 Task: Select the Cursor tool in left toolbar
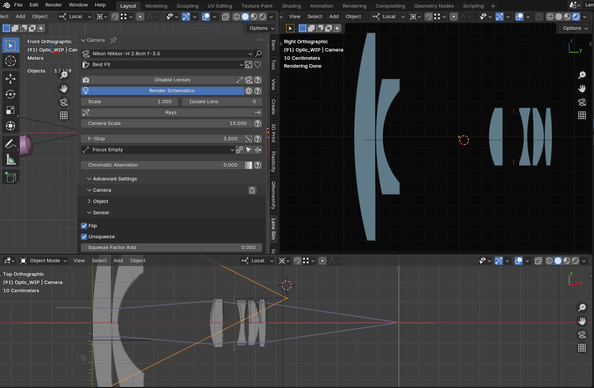pyautogui.click(x=10, y=61)
